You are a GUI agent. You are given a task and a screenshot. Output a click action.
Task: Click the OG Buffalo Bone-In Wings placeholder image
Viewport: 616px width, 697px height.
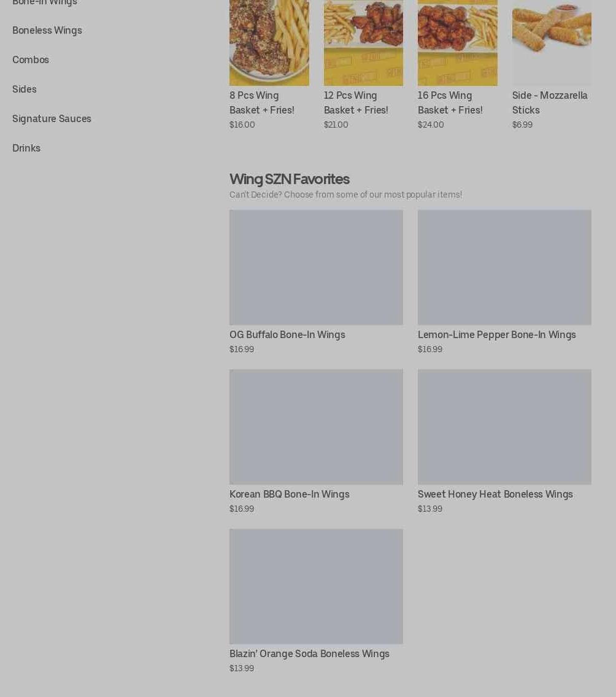click(x=316, y=267)
